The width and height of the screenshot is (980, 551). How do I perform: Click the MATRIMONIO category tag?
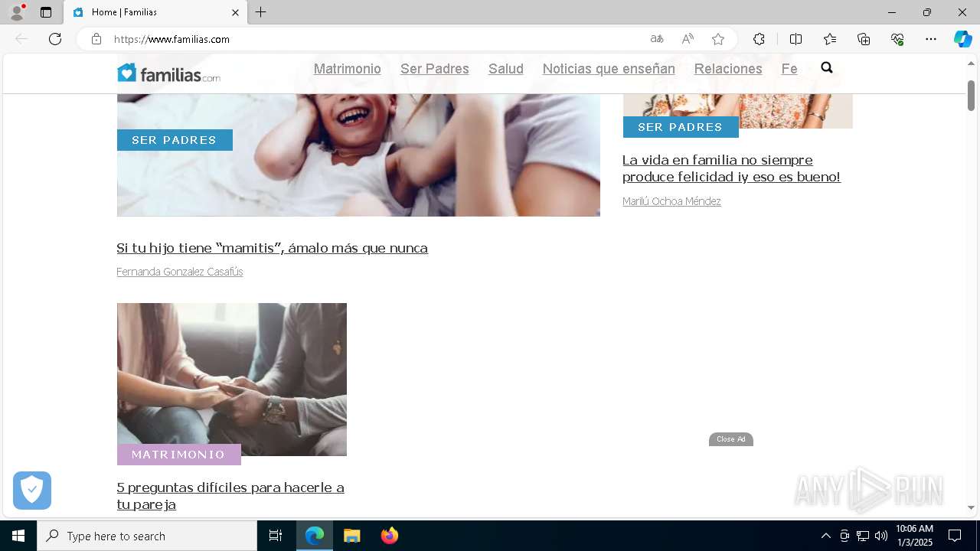(178, 455)
